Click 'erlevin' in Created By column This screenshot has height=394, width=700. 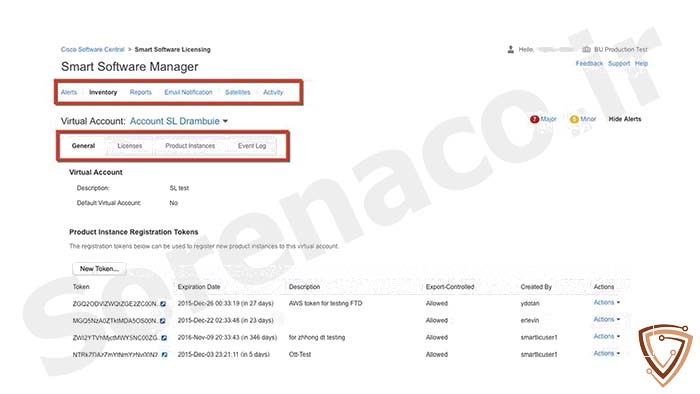530,320
